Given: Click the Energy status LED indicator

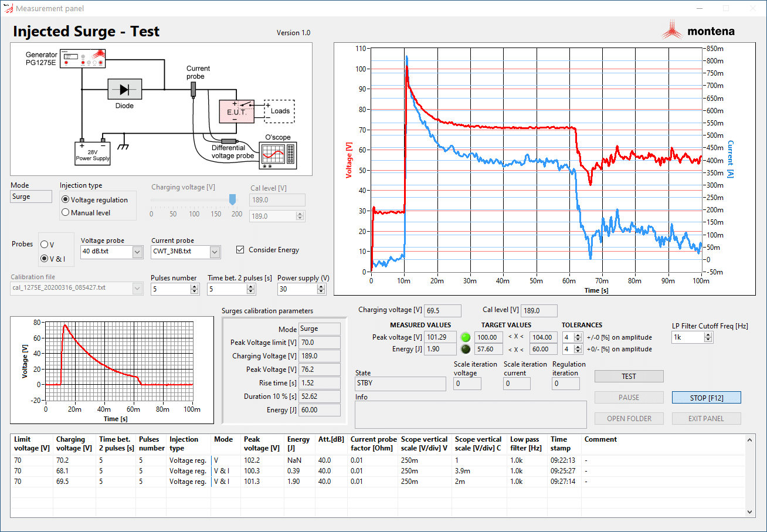Looking at the screenshot, I should [465, 348].
